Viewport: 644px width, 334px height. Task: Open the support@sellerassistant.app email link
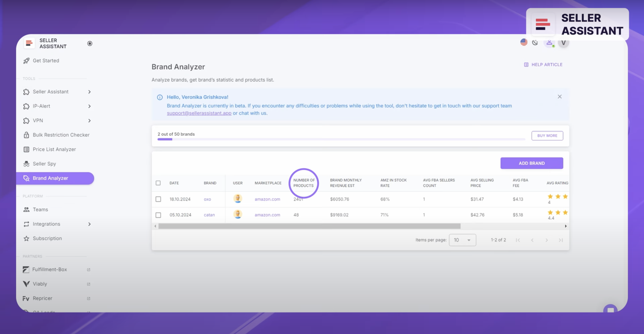199,113
